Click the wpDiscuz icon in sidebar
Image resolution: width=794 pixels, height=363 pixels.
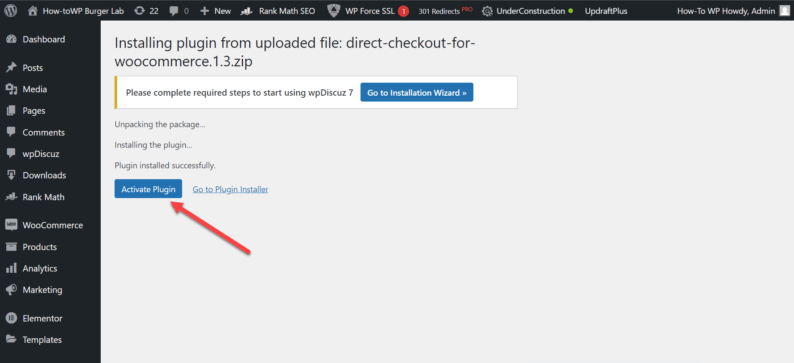click(11, 153)
